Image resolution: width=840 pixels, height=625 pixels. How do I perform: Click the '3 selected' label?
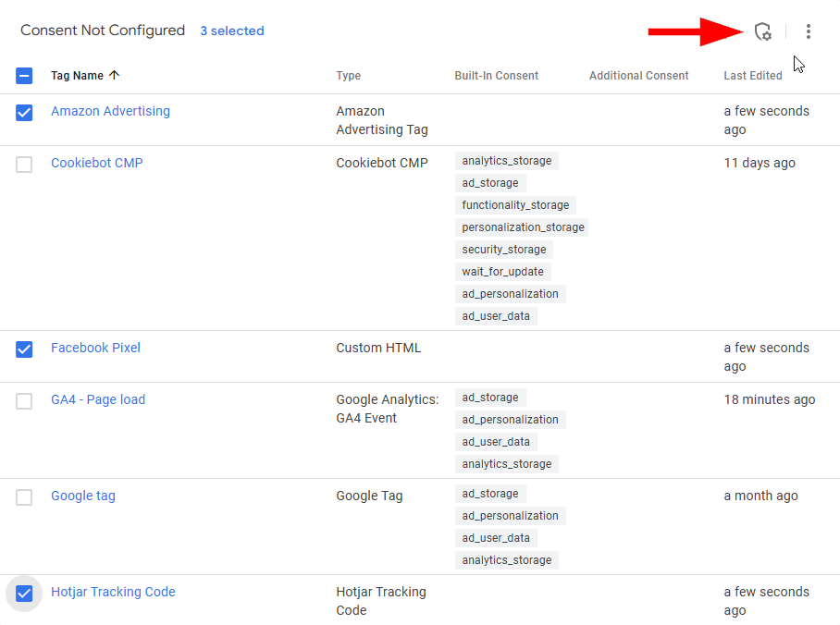232,31
